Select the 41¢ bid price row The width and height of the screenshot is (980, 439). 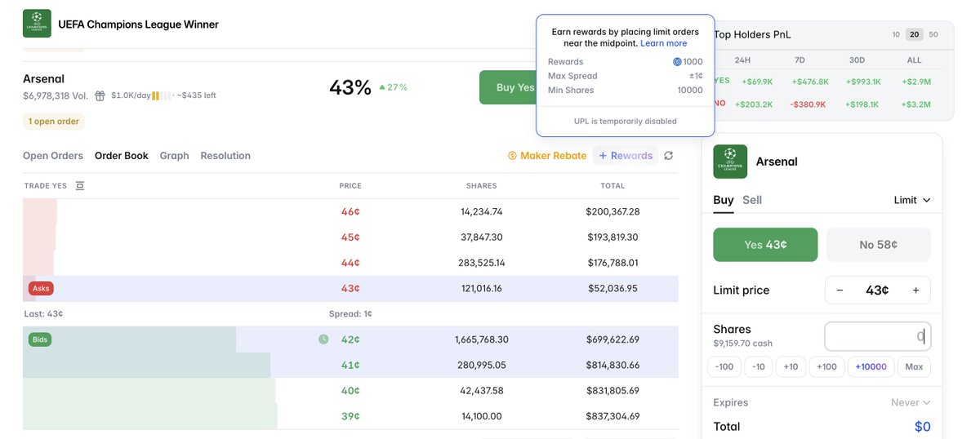pyautogui.click(x=350, y=365)
